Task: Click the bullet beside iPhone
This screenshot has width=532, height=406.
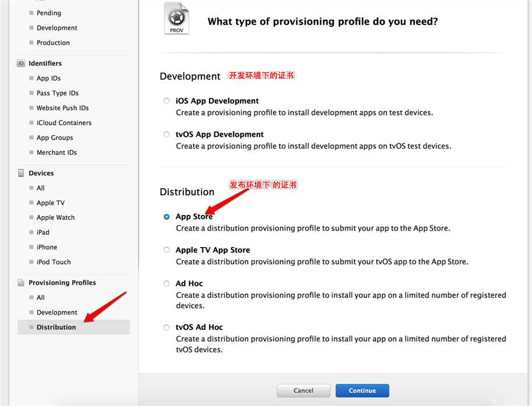Action: click(31, 247)
